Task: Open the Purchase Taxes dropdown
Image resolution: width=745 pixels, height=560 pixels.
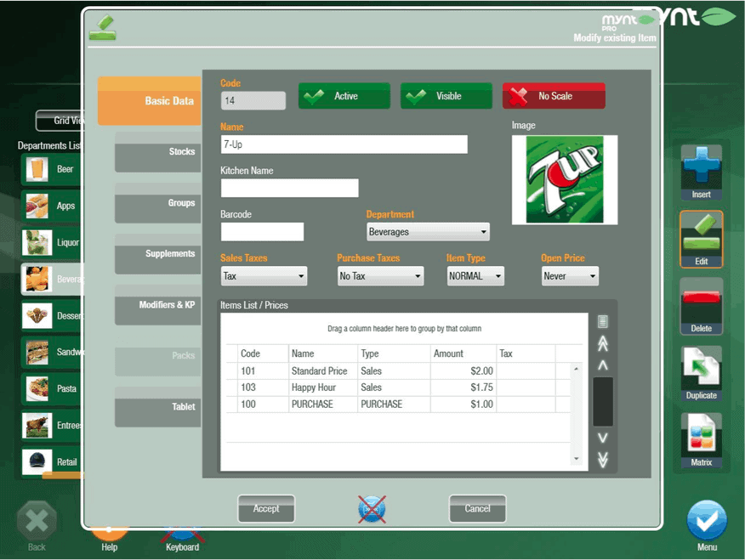Action: [380, 276]
